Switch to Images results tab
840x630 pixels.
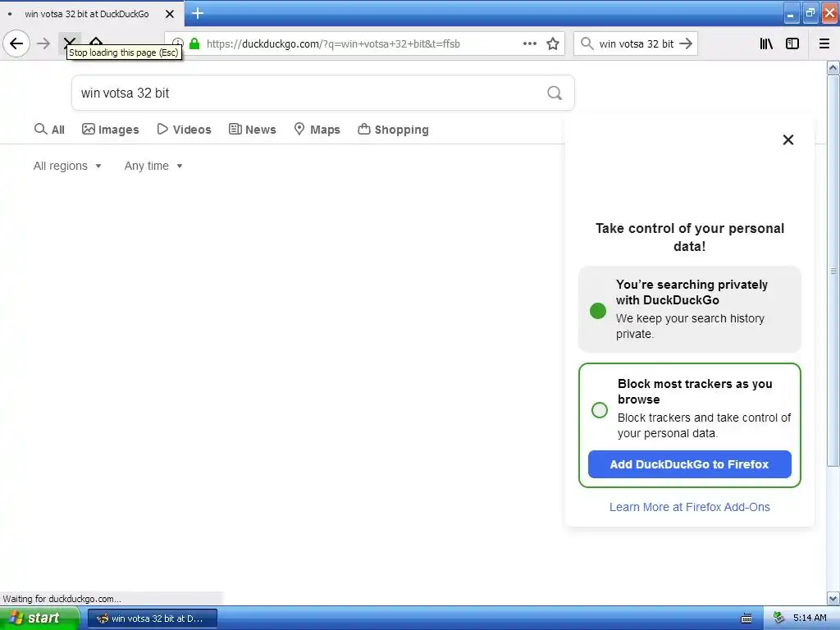pos(111,130)
